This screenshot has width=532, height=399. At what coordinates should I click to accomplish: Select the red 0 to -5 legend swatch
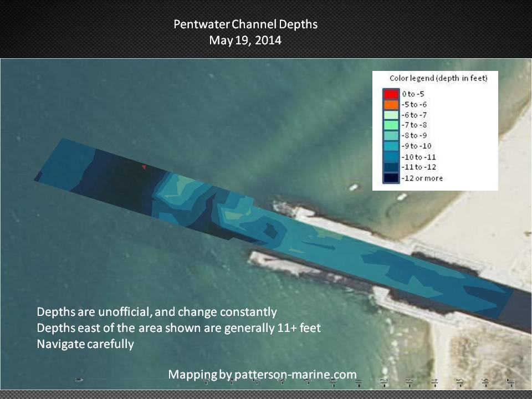(390, 94)
